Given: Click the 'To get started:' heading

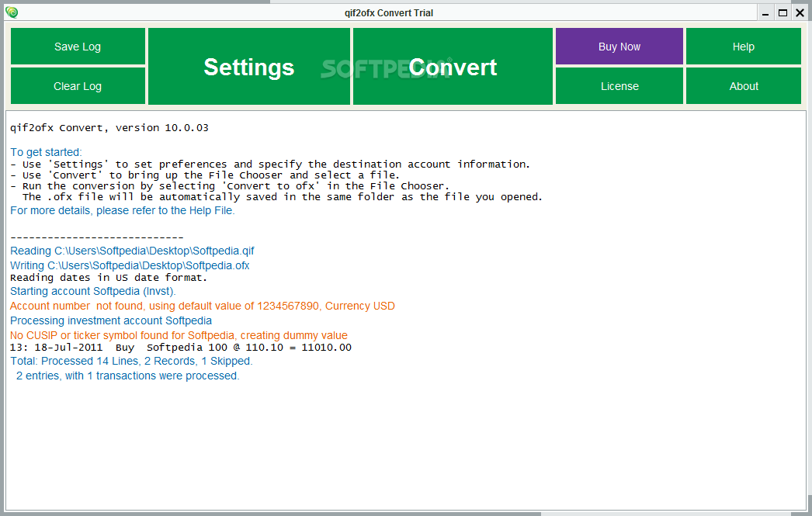Looking at the screenshot, I should pos(46,152).
